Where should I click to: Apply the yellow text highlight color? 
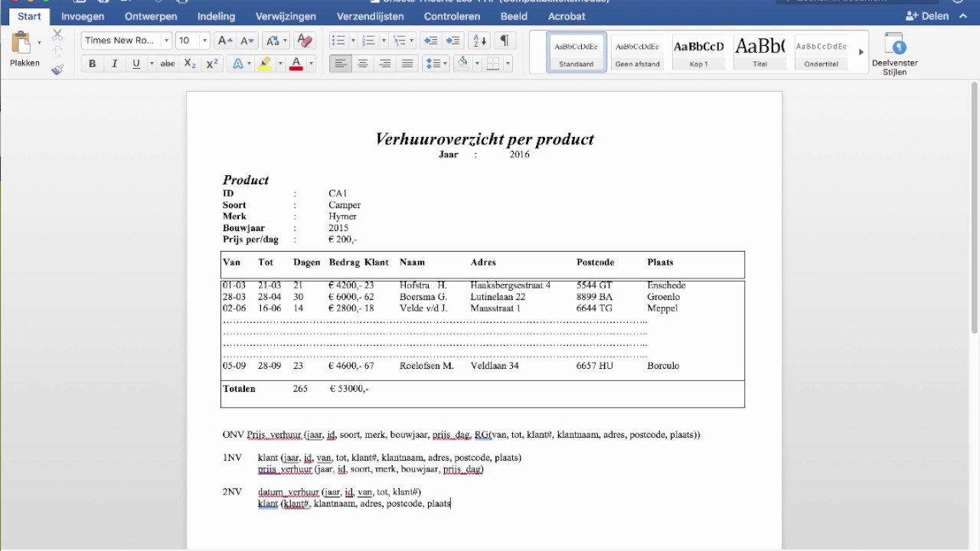click(265, 64)
